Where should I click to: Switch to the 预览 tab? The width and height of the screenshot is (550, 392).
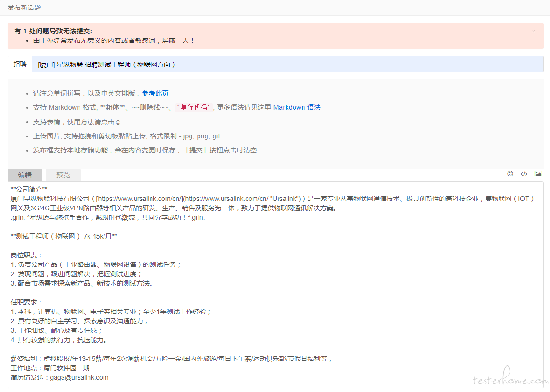[63, 175]
